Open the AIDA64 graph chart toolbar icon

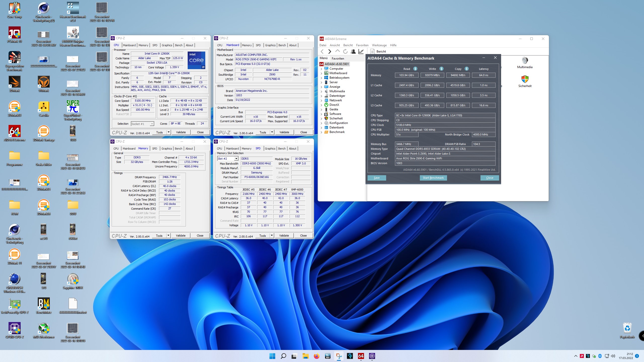361,52
